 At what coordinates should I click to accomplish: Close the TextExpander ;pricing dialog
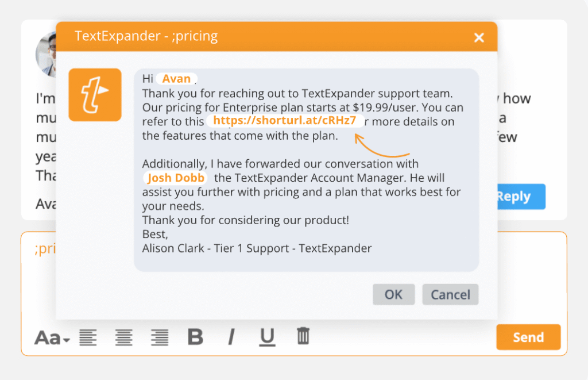coord(479,37)
